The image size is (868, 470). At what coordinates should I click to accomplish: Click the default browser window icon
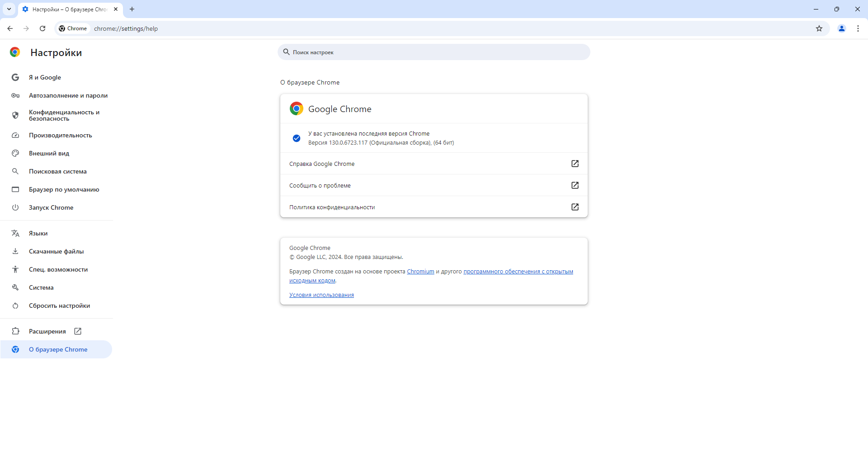coord(15,189)
